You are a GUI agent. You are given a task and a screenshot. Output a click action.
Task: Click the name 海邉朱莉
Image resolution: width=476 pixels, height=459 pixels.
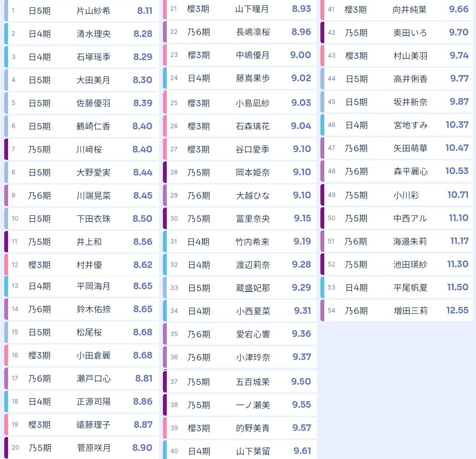tap(410, 241)
